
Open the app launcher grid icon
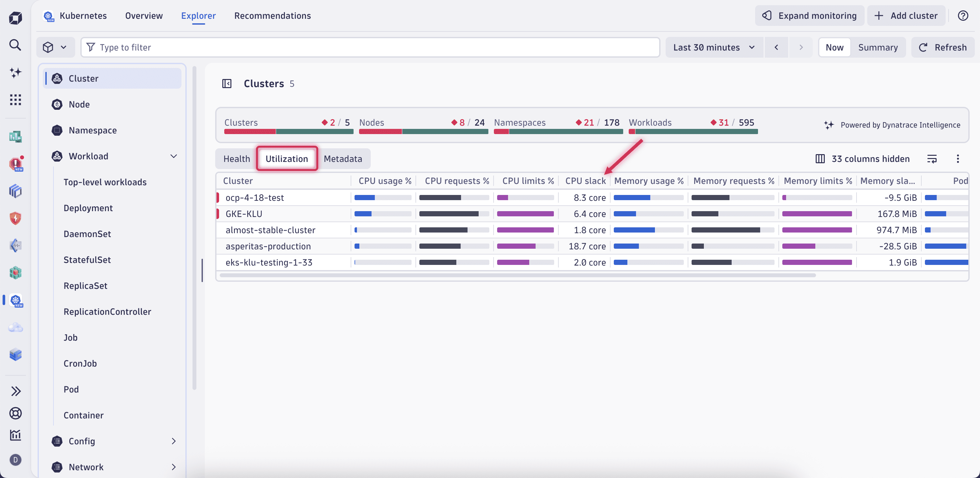(15, 100)
